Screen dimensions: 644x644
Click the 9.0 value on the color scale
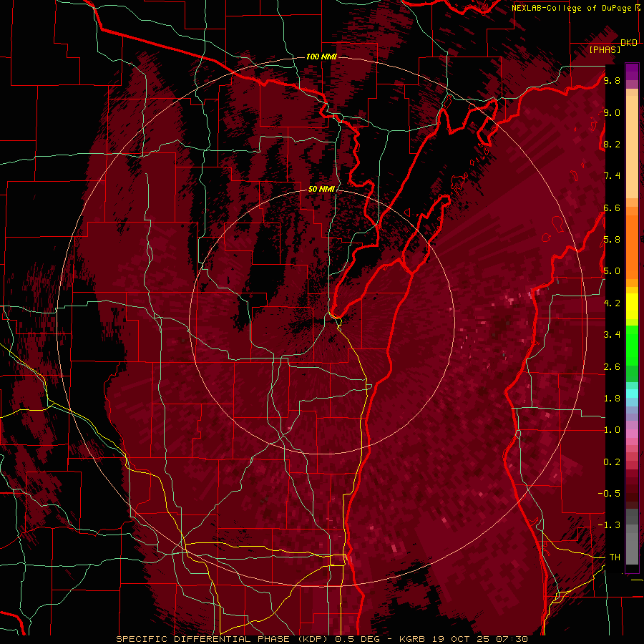612,112
